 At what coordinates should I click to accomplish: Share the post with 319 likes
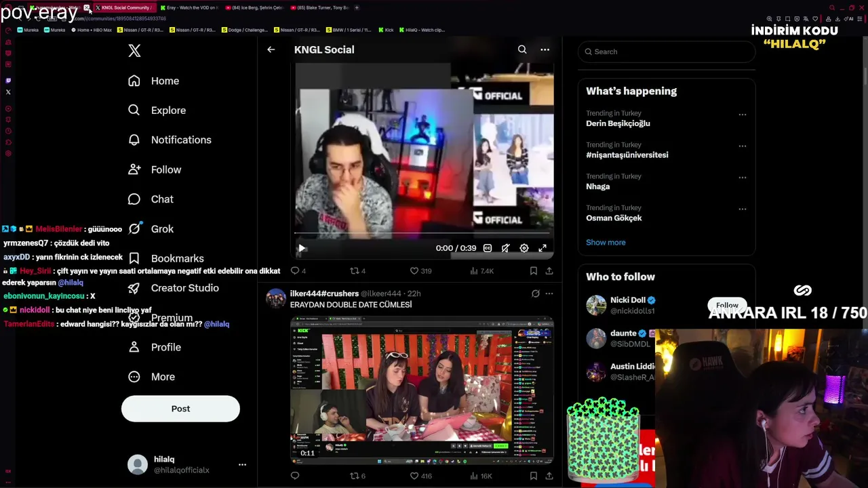click(549, 271)
